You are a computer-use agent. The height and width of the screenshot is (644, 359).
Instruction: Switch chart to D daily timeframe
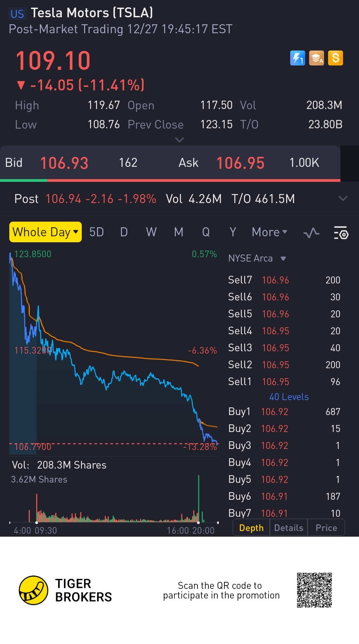124,232
